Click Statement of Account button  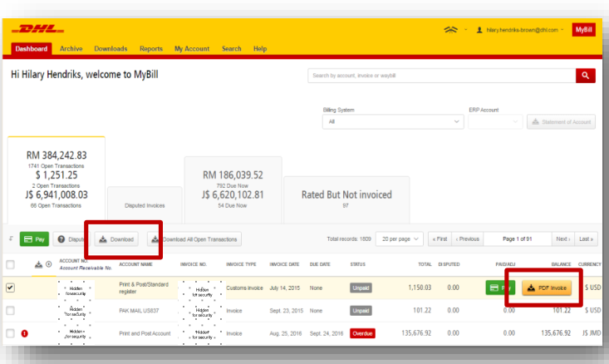click(562, 122)
